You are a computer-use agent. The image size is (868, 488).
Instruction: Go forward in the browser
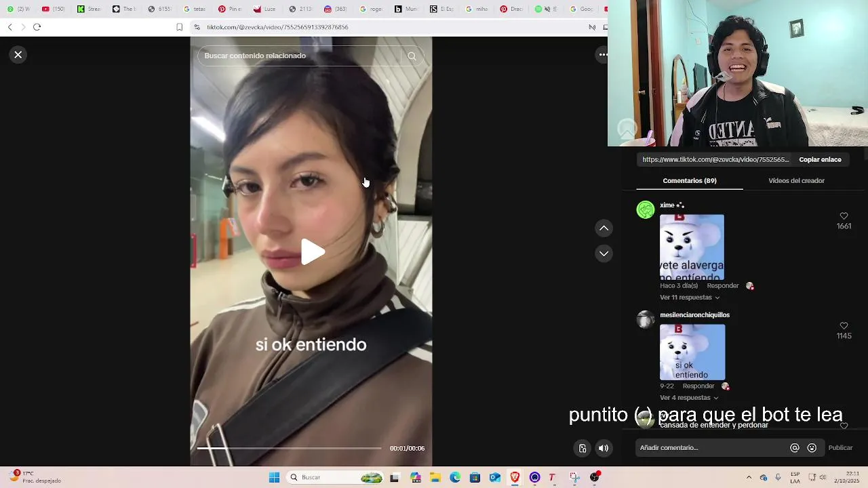23,27
